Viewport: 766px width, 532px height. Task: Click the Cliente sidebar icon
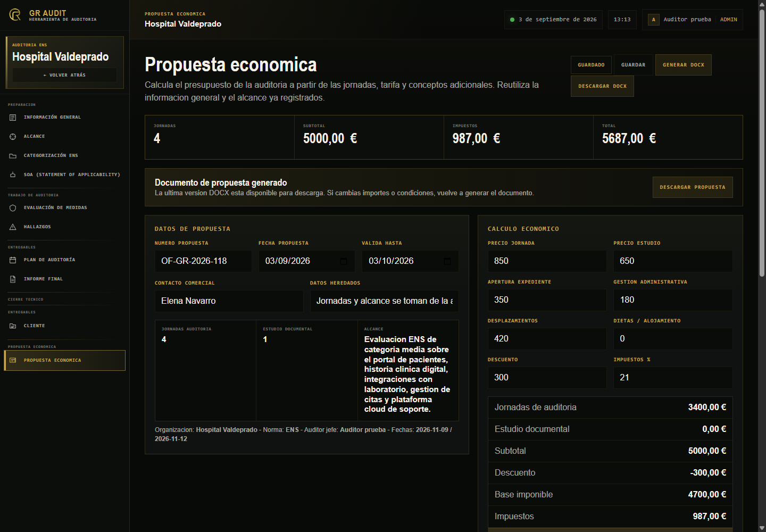tap(13, 326)
